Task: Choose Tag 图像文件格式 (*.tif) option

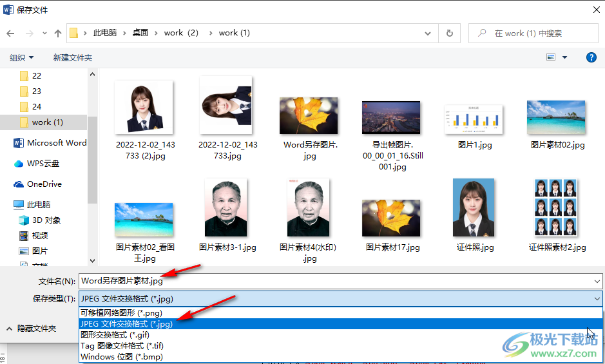Action: coord(340,346)
